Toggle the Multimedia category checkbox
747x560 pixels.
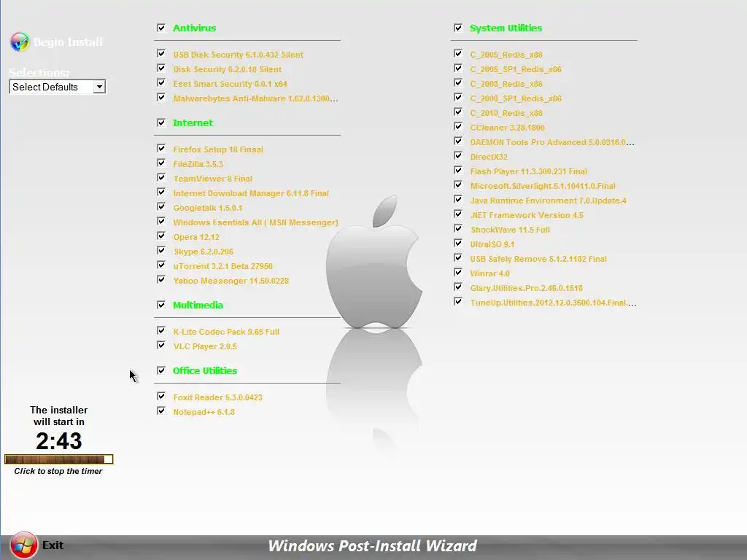click(161, 305)
